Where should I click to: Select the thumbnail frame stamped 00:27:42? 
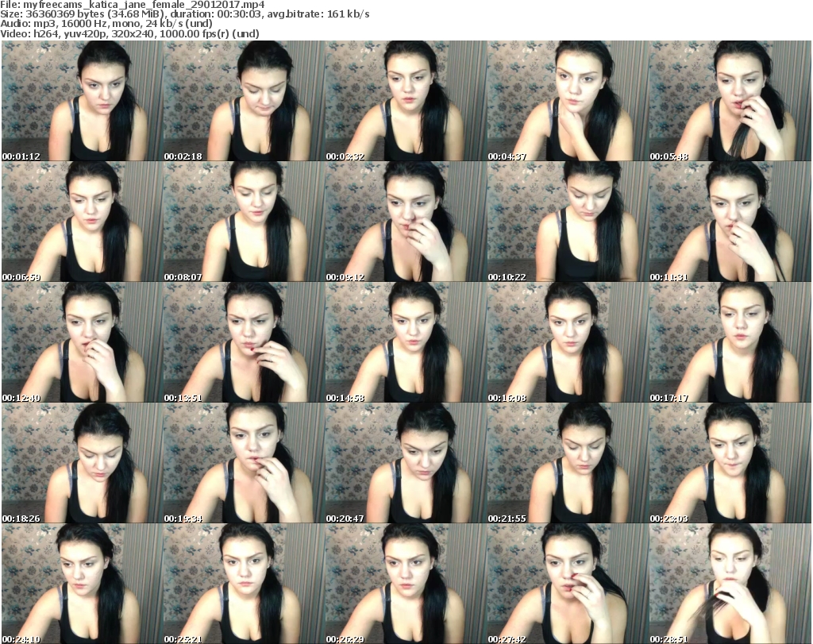[x=567, y=584]
